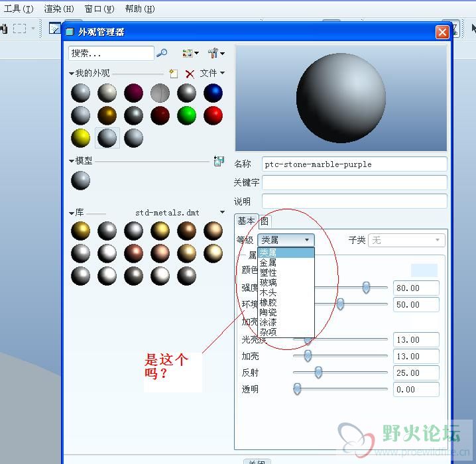Viewport: 476px width, 464px height.
Task: Delete appearance with the red X icon
Action: [190, 74]
